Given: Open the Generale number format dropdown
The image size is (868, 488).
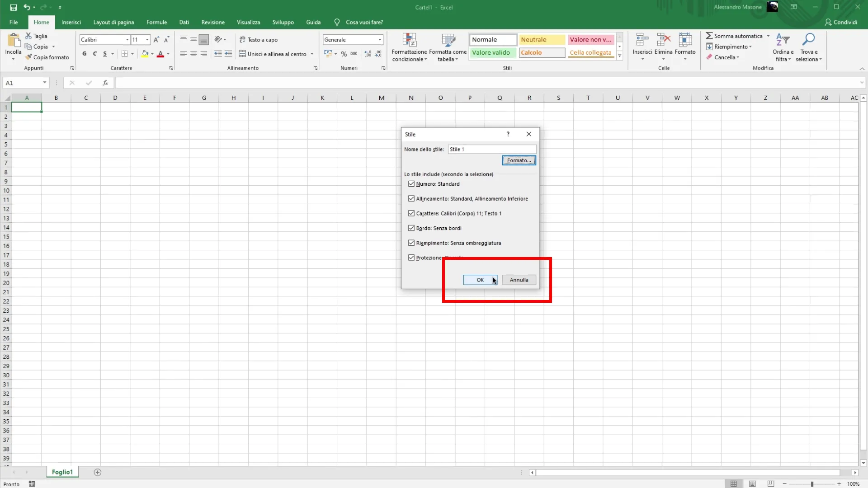Looking at the screenshot, I should pos(380,40).
